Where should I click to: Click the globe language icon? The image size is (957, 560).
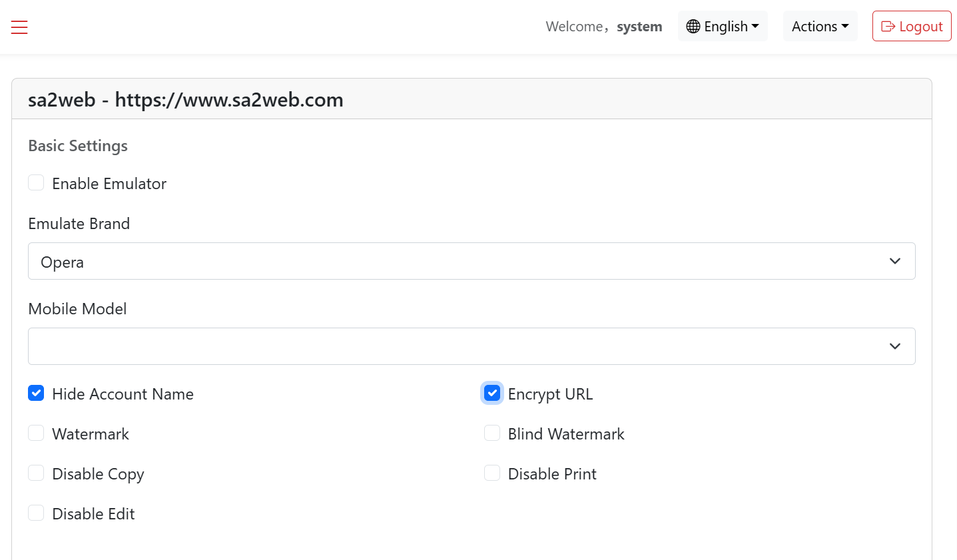click(693, 27)
